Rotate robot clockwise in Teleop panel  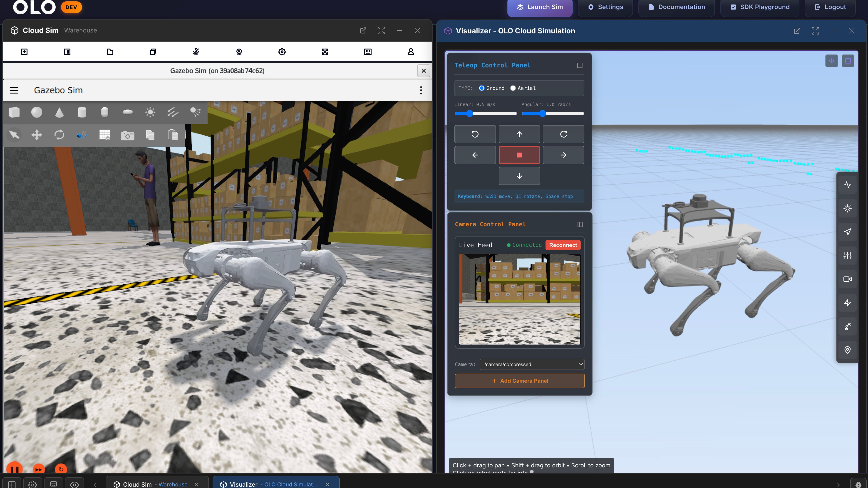(x=563, y=134)
